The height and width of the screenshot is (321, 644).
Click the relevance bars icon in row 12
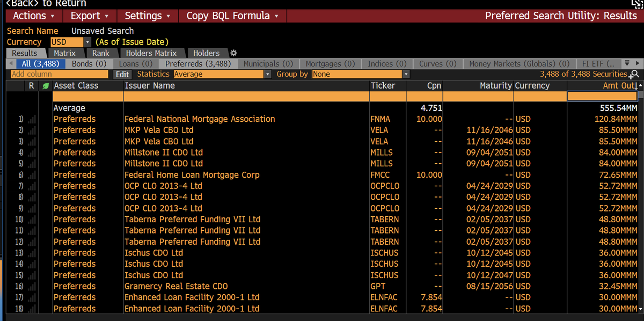coord(31,242)
